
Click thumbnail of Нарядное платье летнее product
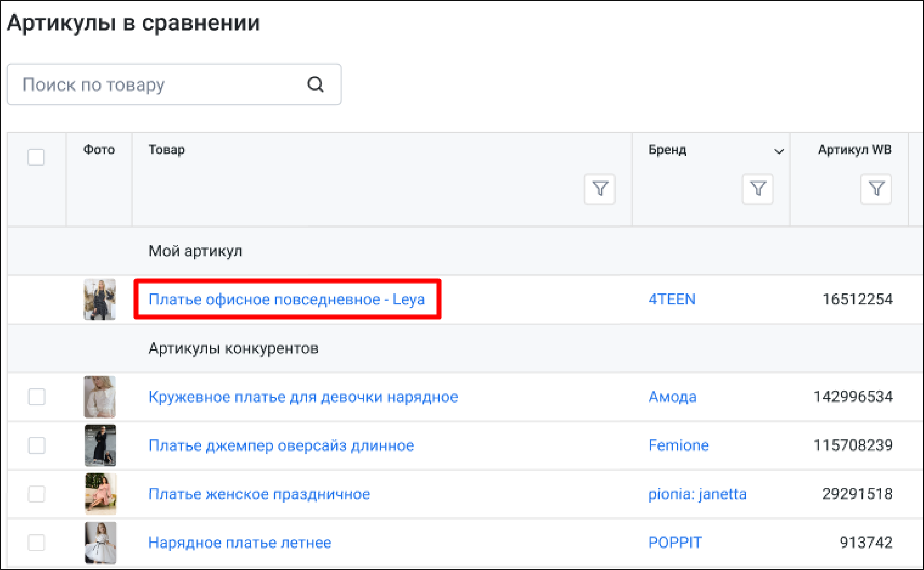point(100,543)
